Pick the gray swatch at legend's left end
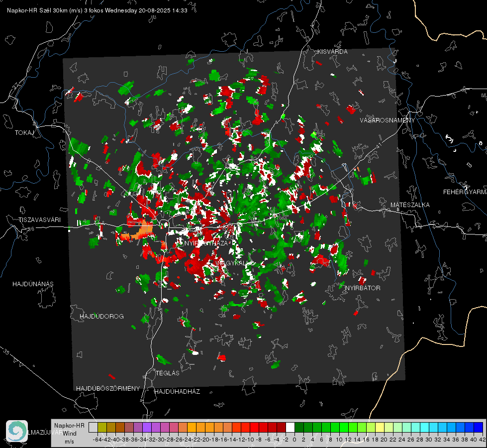Screen dimensions: 487x448 coord(93,427)
